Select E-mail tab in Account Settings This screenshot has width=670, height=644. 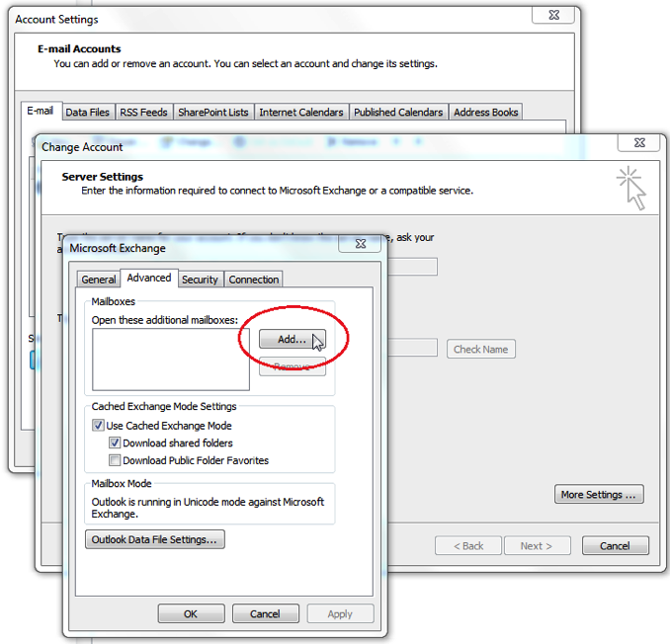(x=41, y=111)
